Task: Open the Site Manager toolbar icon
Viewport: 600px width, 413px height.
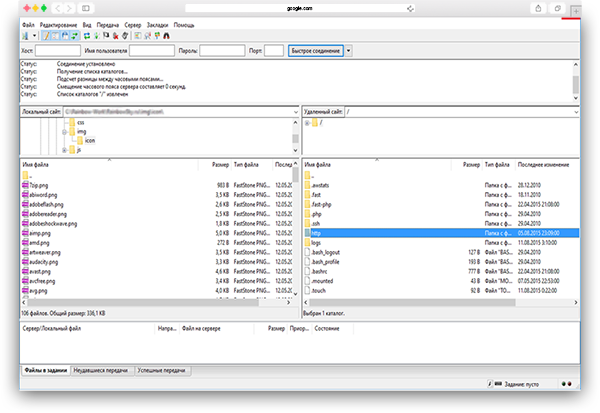Action: coord(24,34)
